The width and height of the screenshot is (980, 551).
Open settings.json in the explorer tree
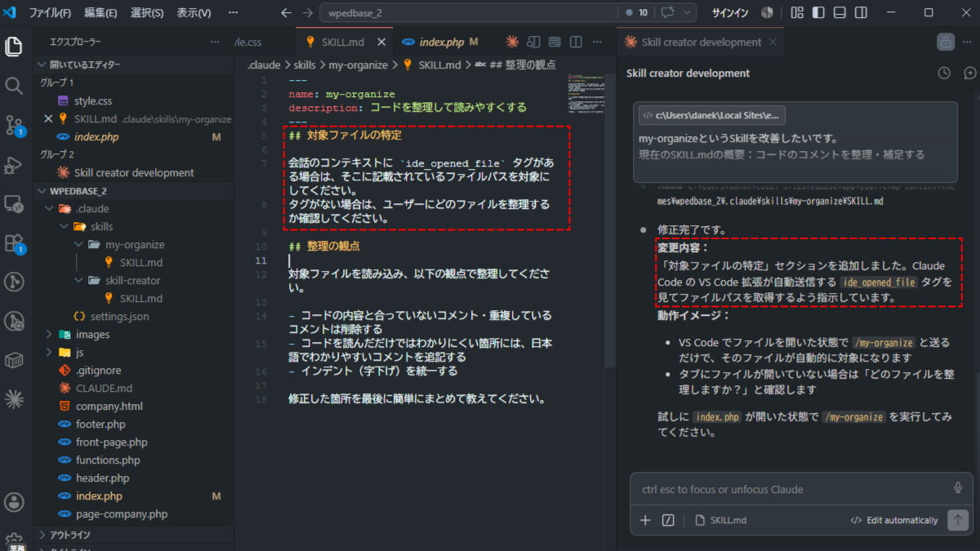[x=120, y=317]
